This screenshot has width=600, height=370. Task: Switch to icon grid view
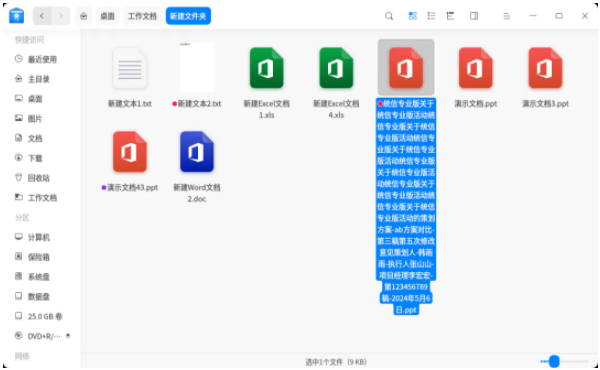(x=412, y=16)
